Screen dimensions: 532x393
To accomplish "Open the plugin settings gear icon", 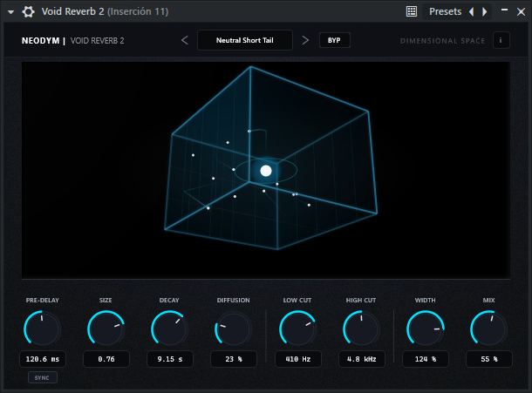I will click(x=28, y=12).
